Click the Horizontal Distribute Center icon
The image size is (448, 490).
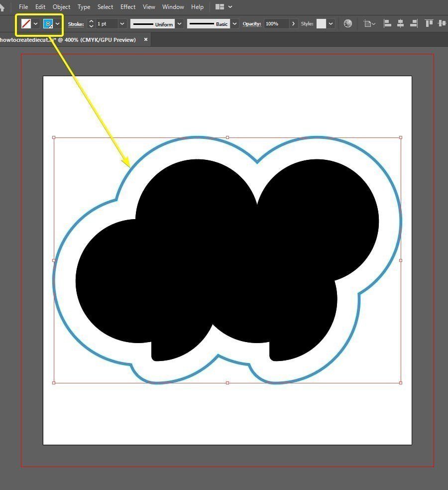pos(444,23)
